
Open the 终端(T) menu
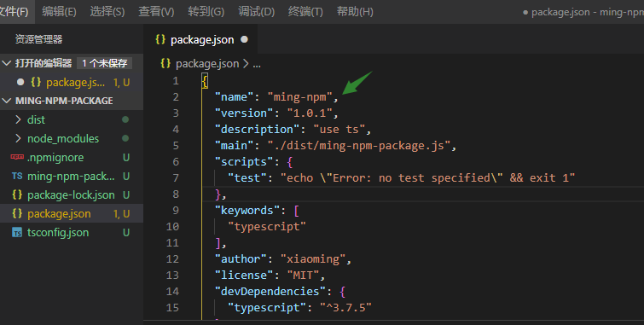pyautogui.click(x=305, y=11)
